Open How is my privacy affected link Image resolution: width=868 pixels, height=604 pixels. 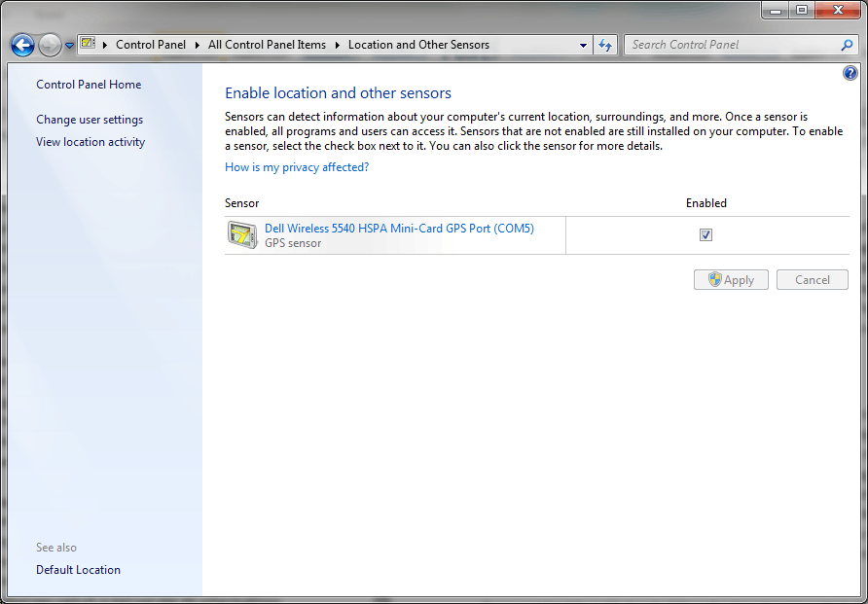[297, 167]
